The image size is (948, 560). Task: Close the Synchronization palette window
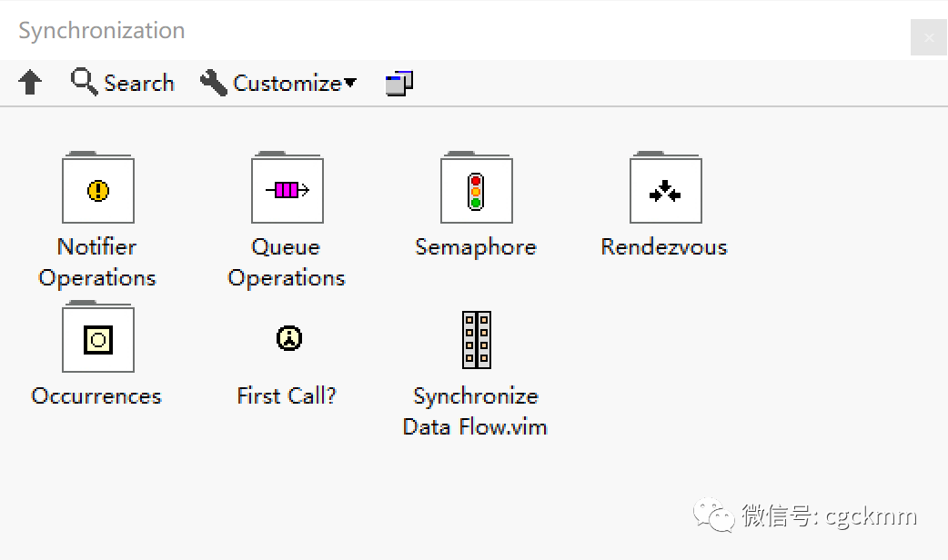click(928, 38)
